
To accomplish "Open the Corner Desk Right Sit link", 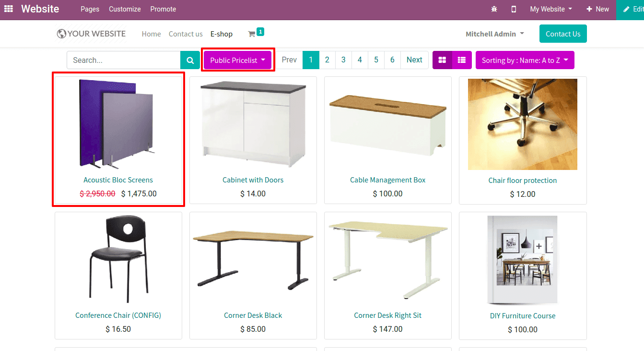I will pos(388,315).
